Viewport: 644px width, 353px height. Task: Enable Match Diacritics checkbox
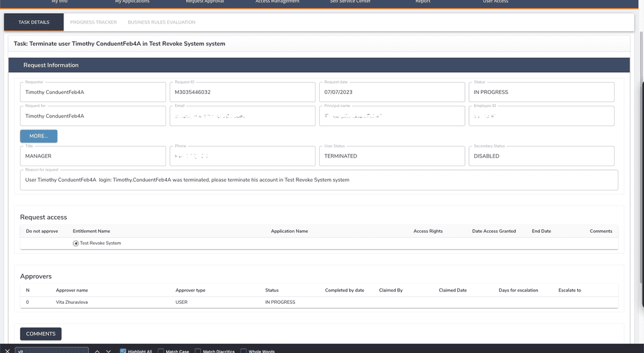point(198,351)
